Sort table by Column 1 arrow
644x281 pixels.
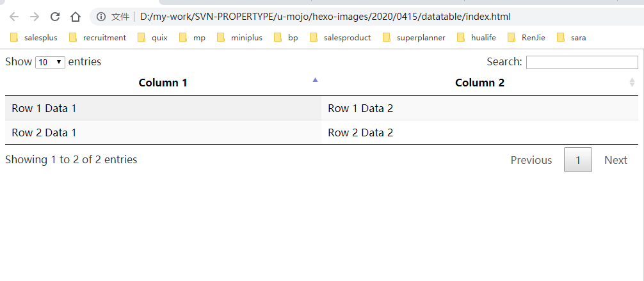[x=315, y=80]
